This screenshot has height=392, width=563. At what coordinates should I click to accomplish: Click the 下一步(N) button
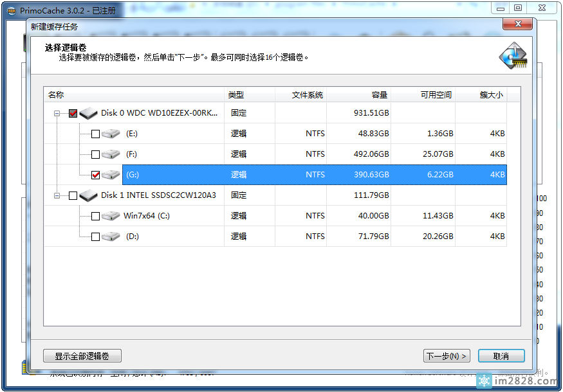click(x=447, y=355)
